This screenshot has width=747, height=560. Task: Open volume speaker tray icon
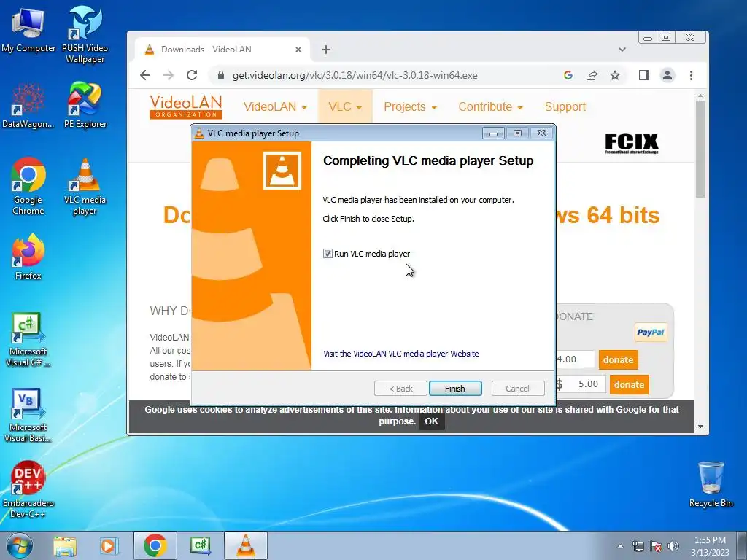[x=673, y=546]
